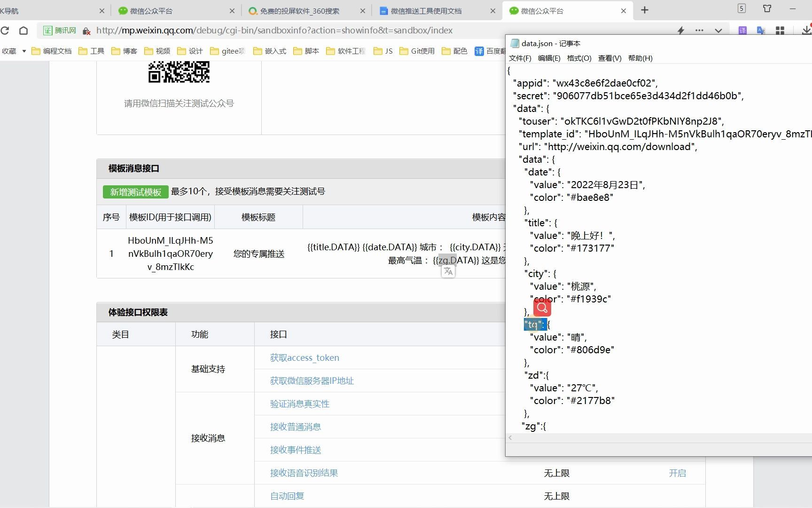Viewport: 812px width, 508px height.
Task: Open Notepad 编辑(E) menu
Action: (x=549, y=58)
